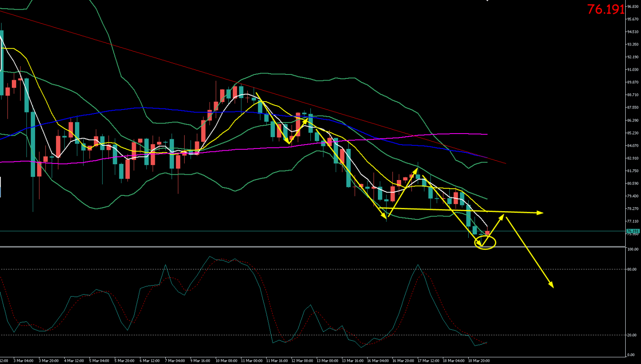Select the horizontal yellow arrow's arrowhead

click(540, 213)
